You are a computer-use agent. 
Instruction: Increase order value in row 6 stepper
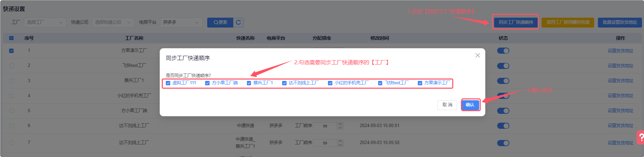[x=340, y=124]
